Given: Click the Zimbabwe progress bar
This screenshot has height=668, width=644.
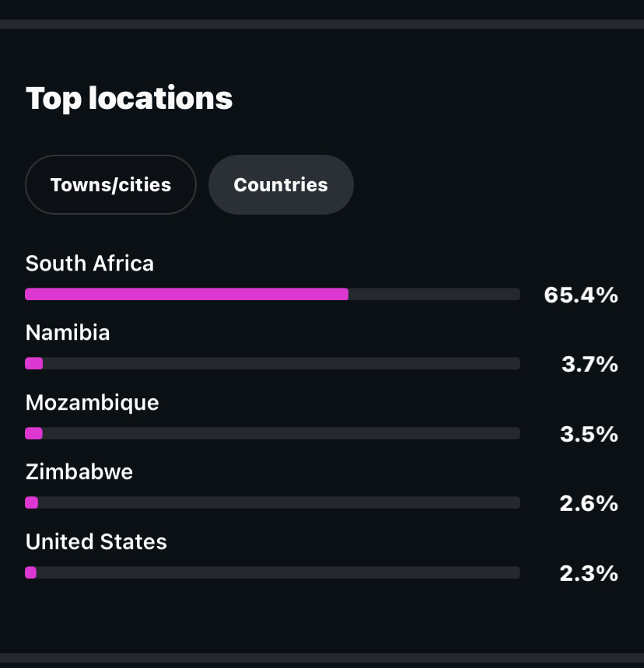Looking at the screenshot, I should 272,502.
